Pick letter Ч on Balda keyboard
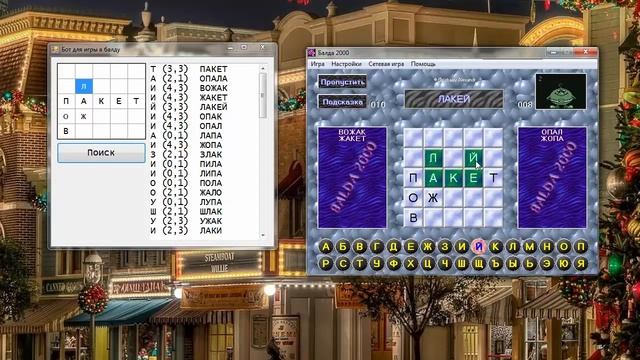The width and height of the screenshot is (640, 360). (x=444, y=264)
